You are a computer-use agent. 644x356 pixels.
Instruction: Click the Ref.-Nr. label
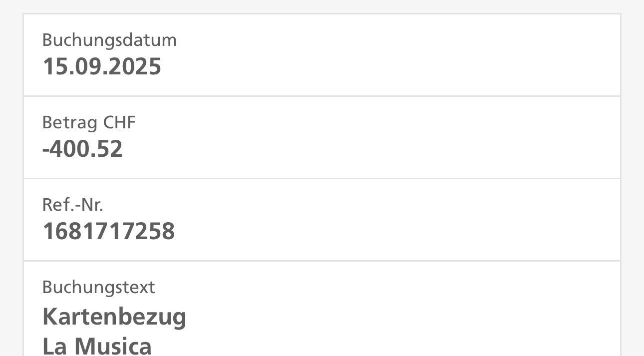pos(73,205)
